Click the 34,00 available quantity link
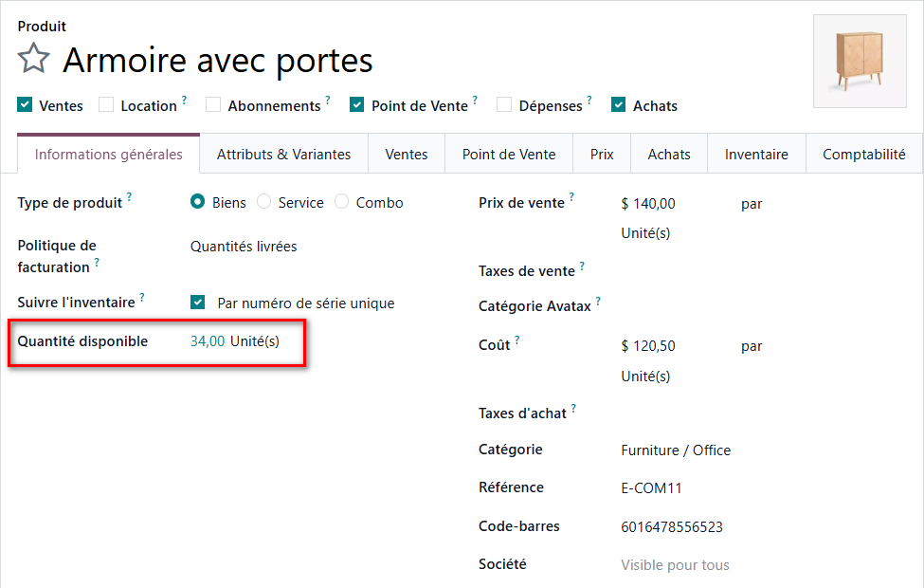The image size is (924, 588). pyautogui.click(x=208, y=340)
